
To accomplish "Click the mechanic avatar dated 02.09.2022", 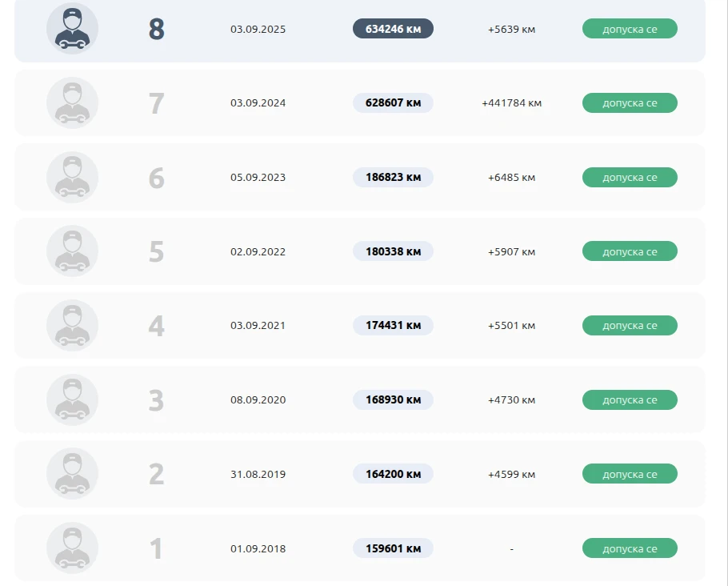I will [73, 251].
